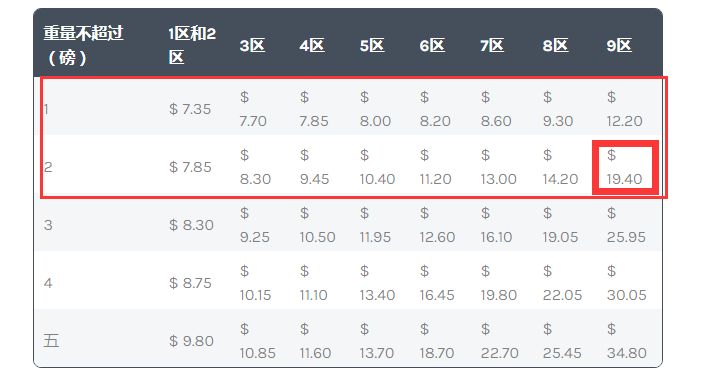
Task: Select the $7.35 price for weight 1
Action: (x=190, y=109)
